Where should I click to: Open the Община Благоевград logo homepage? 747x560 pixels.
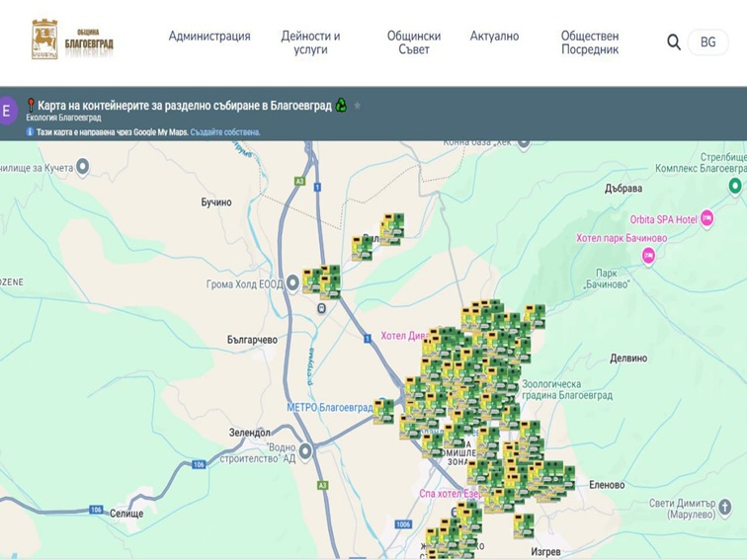coord(72,40)
